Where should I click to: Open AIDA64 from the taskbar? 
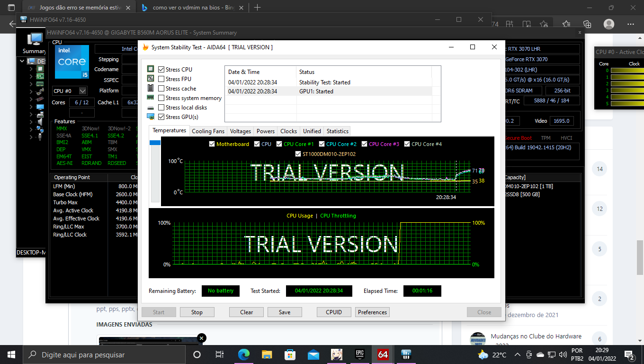point(383,354)
